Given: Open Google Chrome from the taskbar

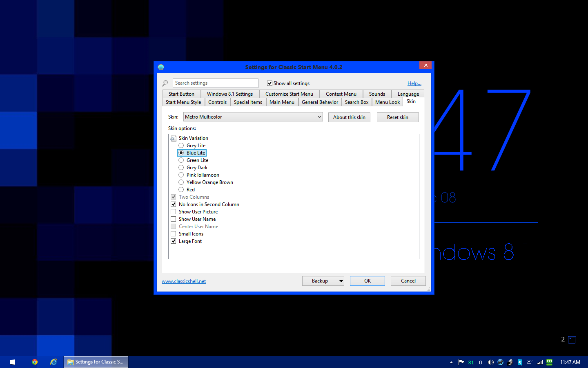Looking at the screenshot, I should [x=35, y=362].
